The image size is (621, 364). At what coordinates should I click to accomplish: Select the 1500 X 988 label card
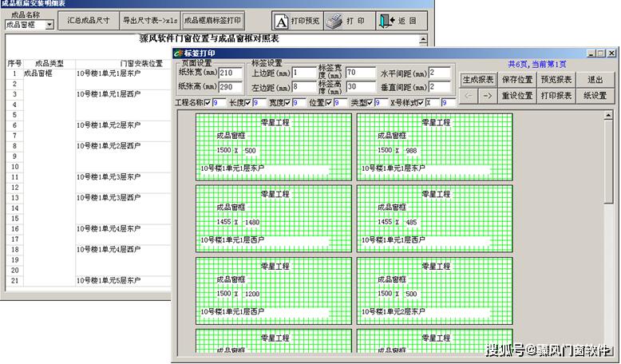point(435,148)
